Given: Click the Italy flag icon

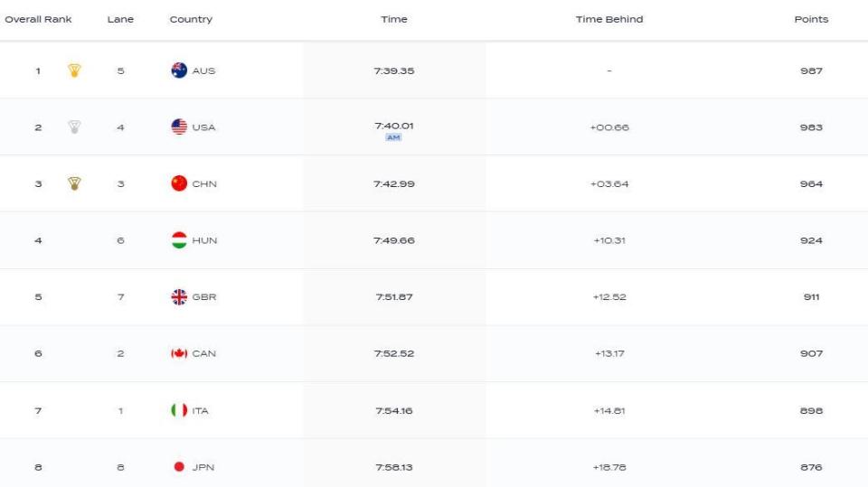Looking at the screenshot, I should click(x=179, y=410).
